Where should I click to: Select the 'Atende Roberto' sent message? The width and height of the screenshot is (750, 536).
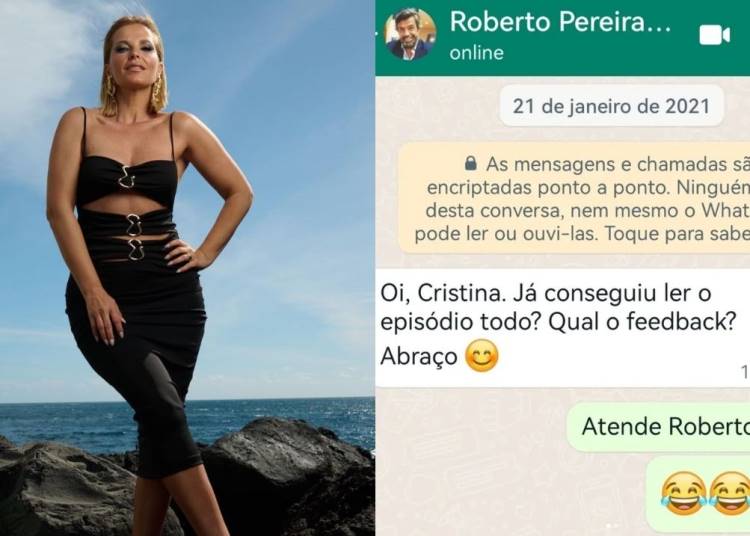[659, 427]
